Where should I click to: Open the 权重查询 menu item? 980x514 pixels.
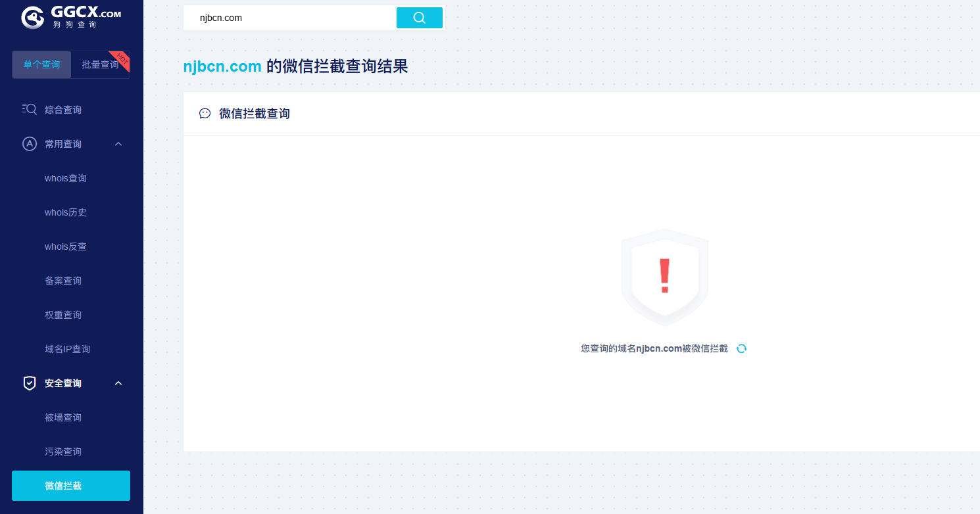63,315
